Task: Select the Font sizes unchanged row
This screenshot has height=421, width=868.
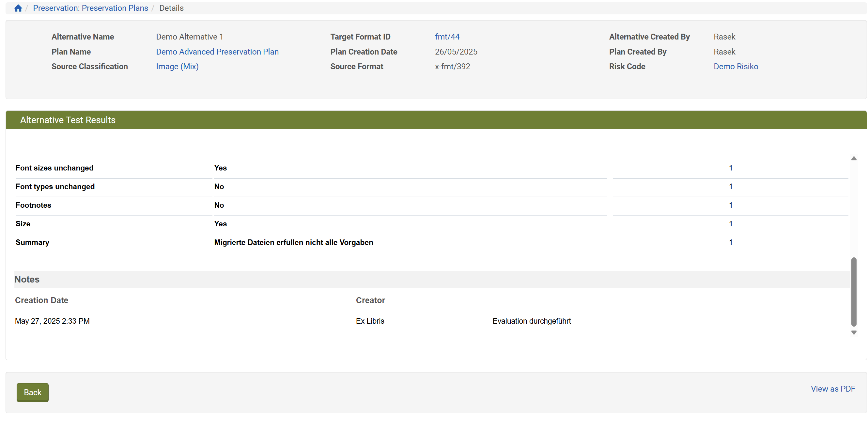Action: click(x=54, y=168)
